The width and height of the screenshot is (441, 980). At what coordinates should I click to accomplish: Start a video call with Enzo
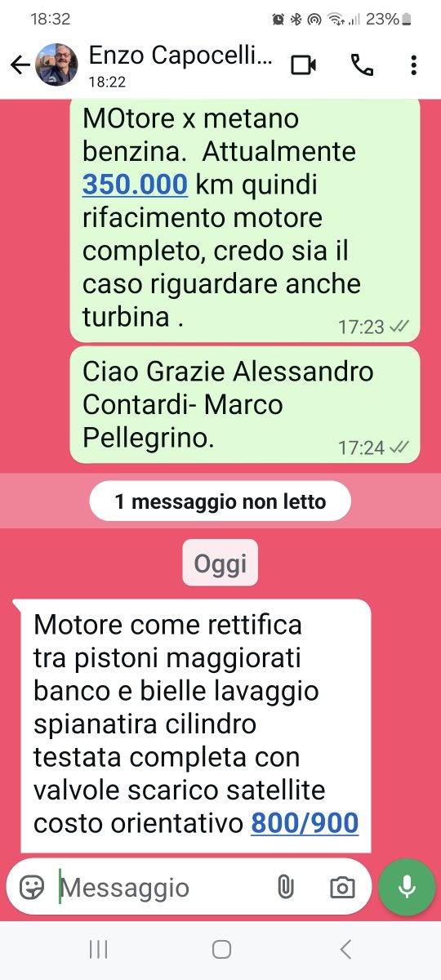(x=303, y=65)
